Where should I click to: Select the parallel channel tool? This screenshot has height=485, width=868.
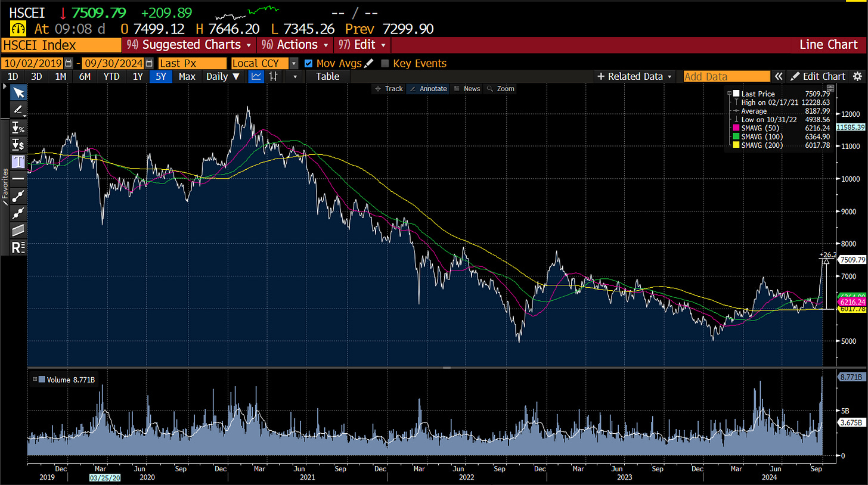pos(18,230)
